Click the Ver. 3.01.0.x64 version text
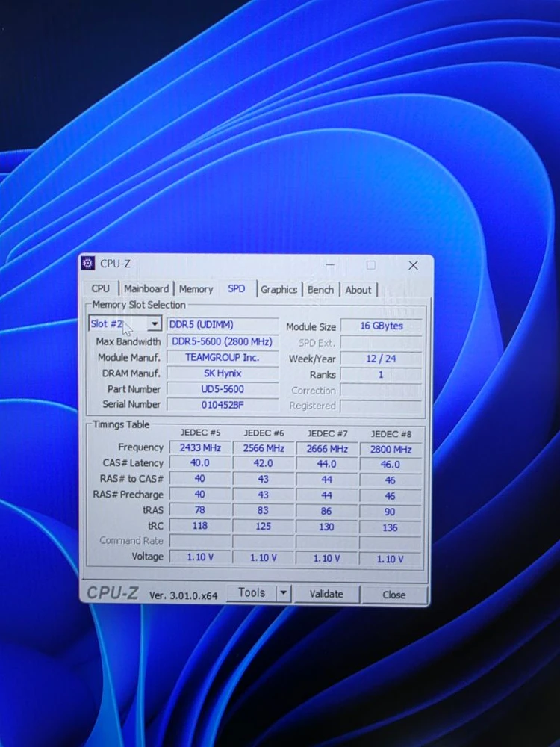 coord(184,595)
